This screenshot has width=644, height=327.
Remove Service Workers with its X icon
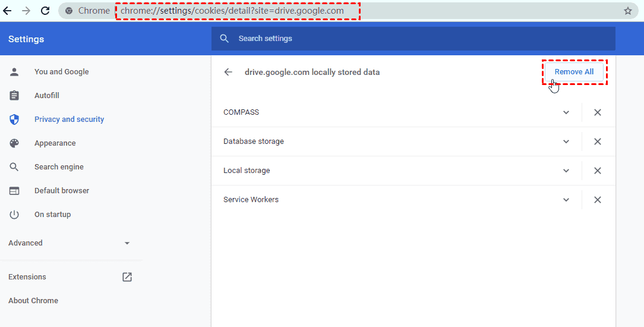click(598, 200)
